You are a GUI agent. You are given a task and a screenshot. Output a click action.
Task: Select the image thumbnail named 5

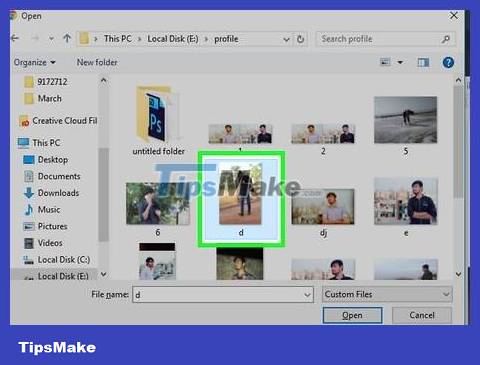[x=405, y=125]
